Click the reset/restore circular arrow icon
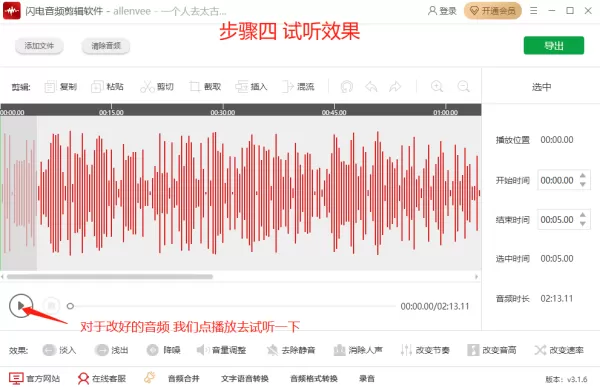Image resolution: width=600 pixels, height=387 pixels. click(347, 87)
